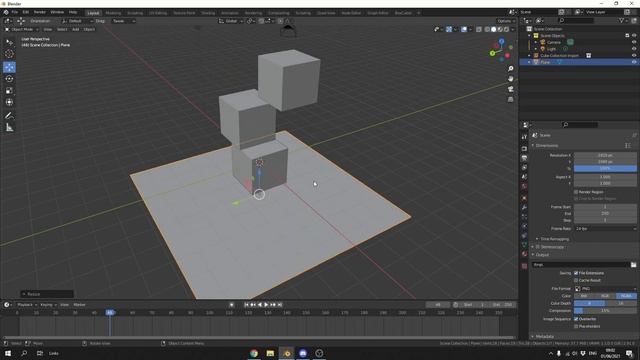The width and height of the screenshot is (640, 360).
Task: Activate the Rotate tool
Action: coord(9,79)
